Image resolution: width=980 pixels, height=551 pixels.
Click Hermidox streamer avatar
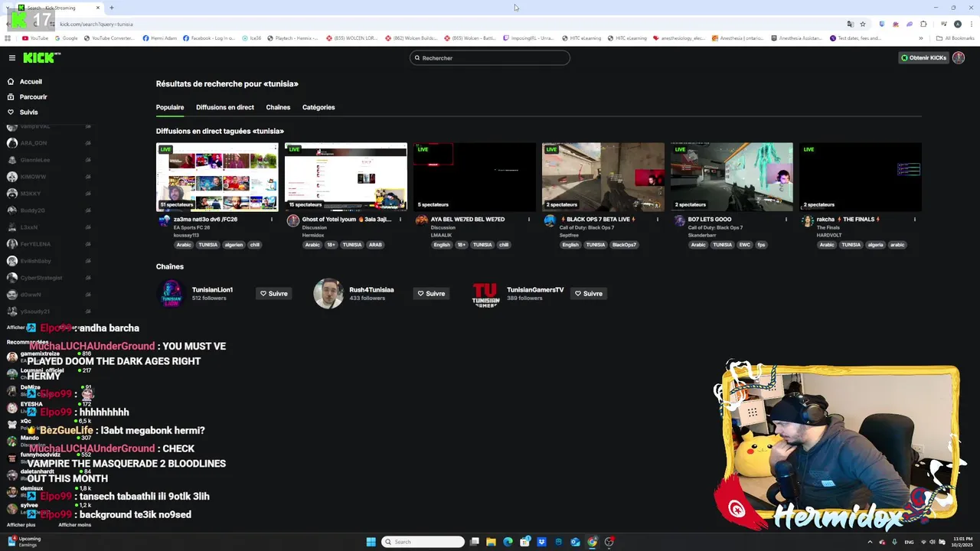tap(292, 220)
